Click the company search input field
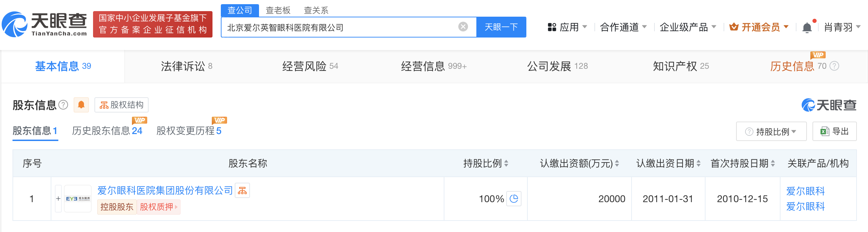Screen dimensions: 868x232 (x=340, y=27)
